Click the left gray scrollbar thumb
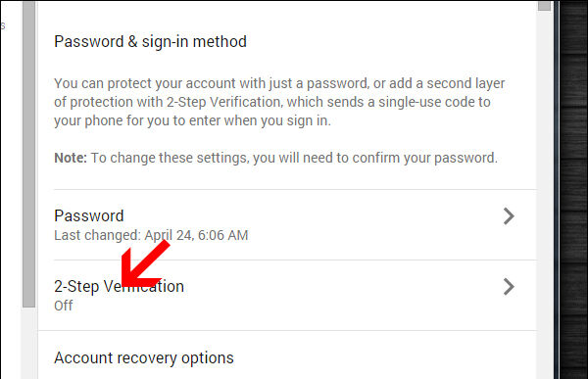The width and height of the screenshot is (588, 379). tap(28, 154)
